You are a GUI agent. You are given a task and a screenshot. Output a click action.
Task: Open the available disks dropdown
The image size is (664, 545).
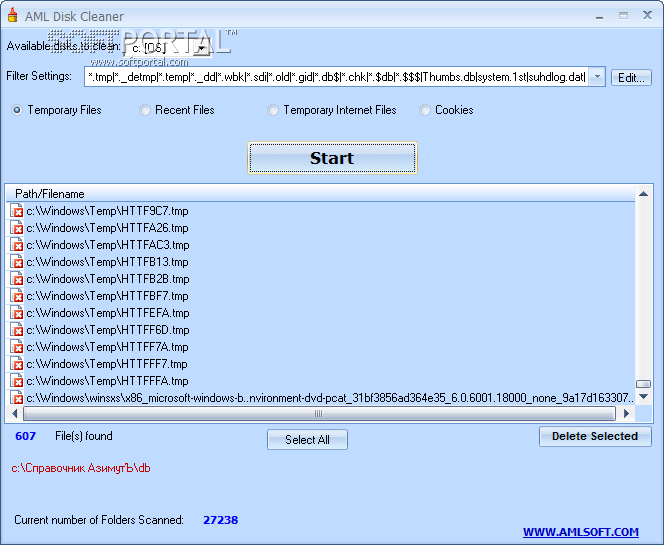(x=202, y=48)
